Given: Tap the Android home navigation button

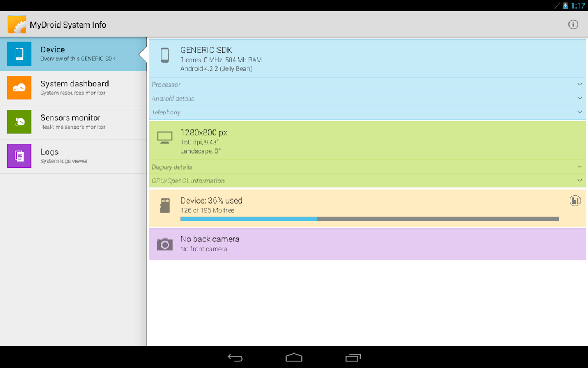Looking at the screenshot, I should point(294,357).
